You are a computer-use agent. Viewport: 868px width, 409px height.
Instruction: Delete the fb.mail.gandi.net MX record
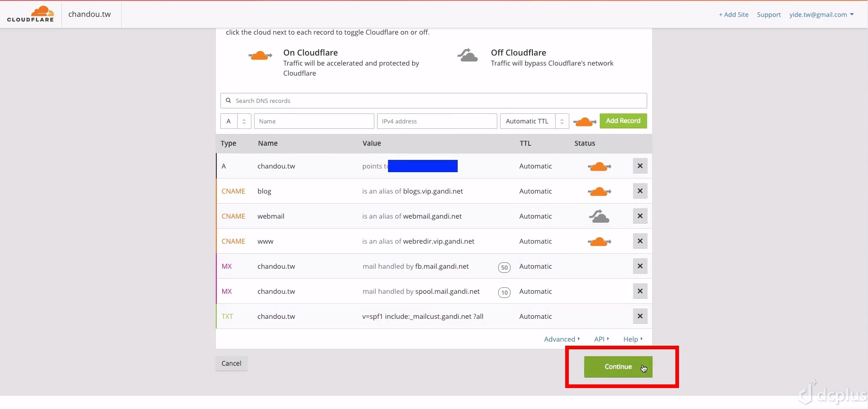(x=640, y=266)
